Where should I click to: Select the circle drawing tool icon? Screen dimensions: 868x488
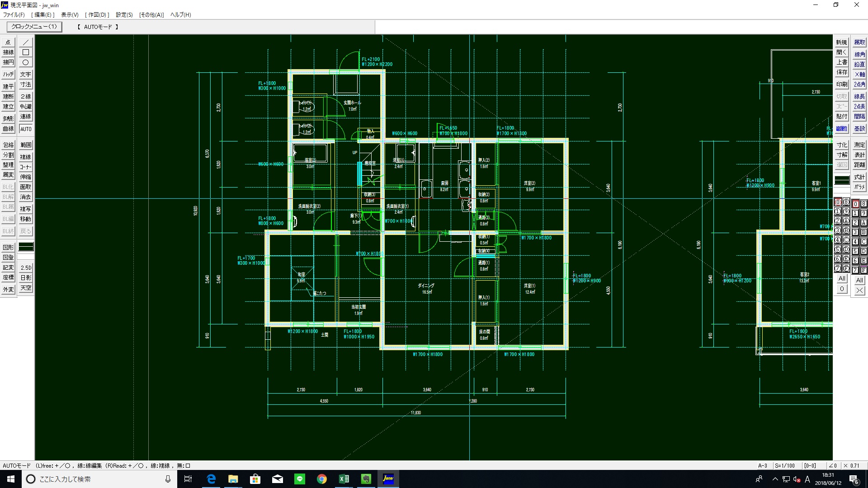pyautogui.click(x=26, y=62)
